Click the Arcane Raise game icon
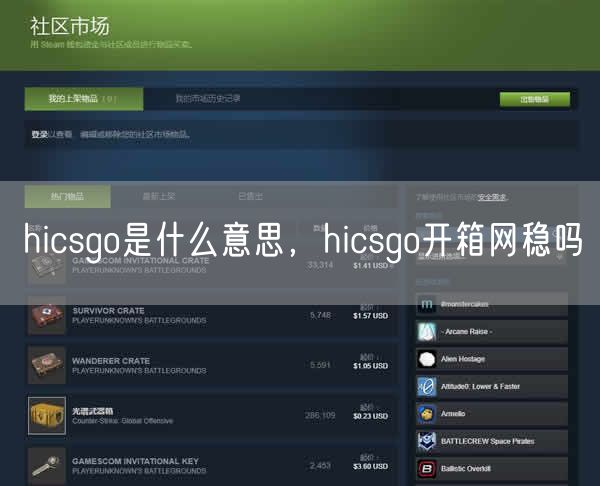This screenshot has width=600, height=486. pos(427,332)
